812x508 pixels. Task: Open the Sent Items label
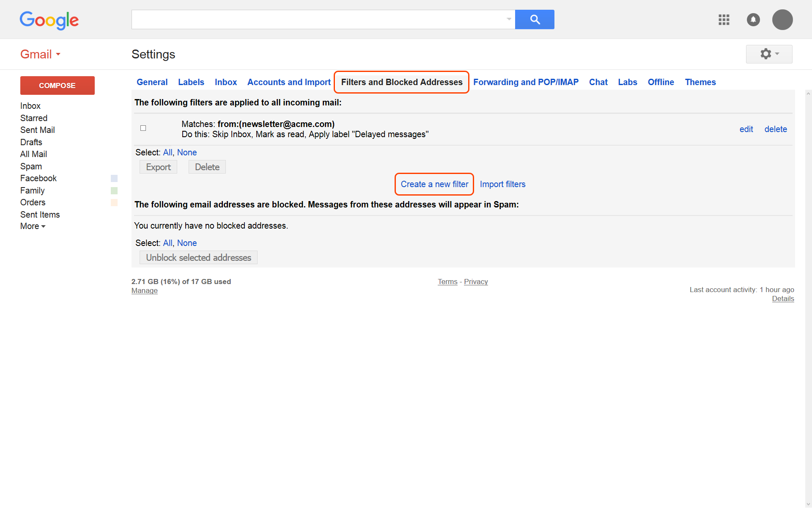click(40, 215)
